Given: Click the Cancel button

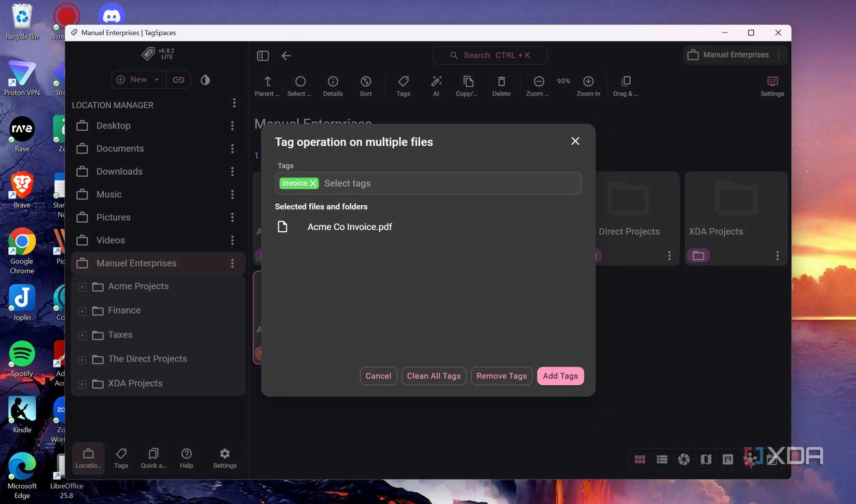Looking at the screenshot, I should point(378,376).
